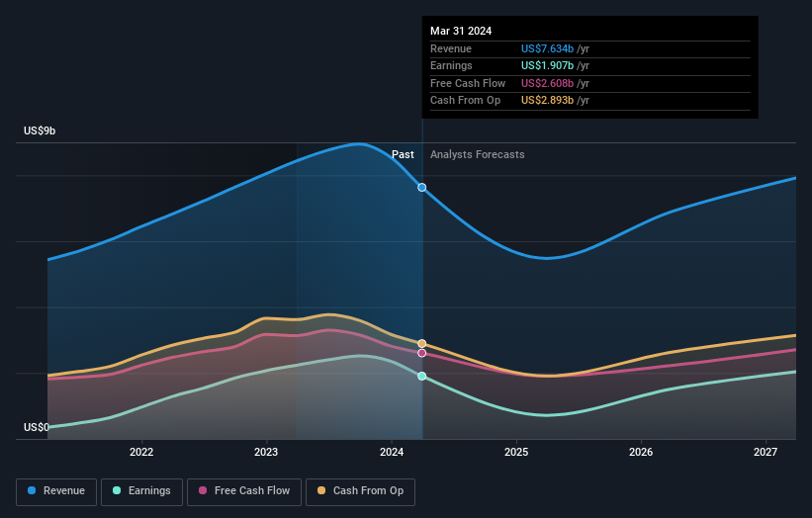Select the Cash From Op data point marker

(x=422, y=344)
